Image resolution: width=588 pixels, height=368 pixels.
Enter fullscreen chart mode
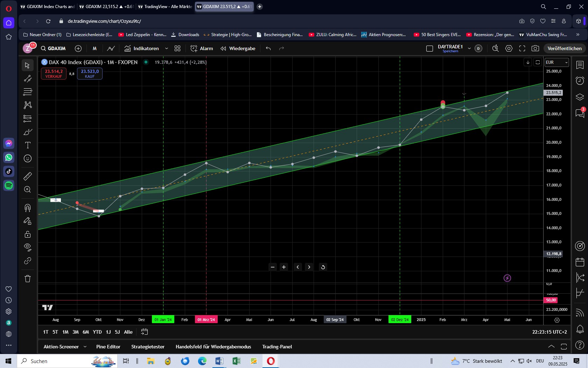coord(522,48)
